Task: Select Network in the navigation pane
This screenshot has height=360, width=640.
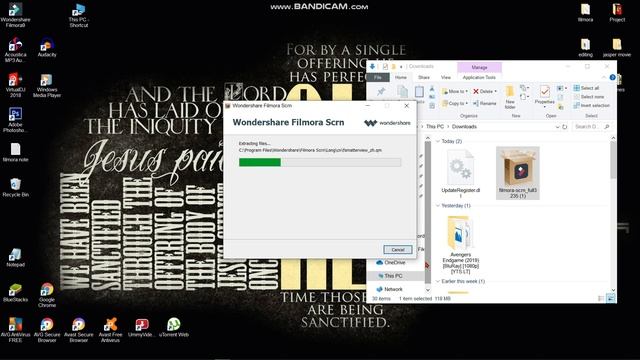Action: [x=390, y=289]
